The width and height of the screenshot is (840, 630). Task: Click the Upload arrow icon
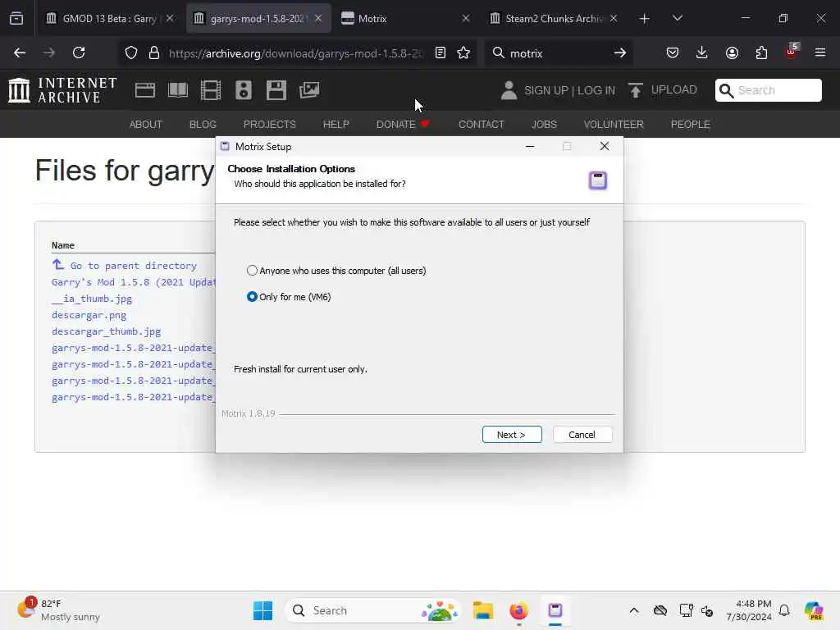[636, 90]
